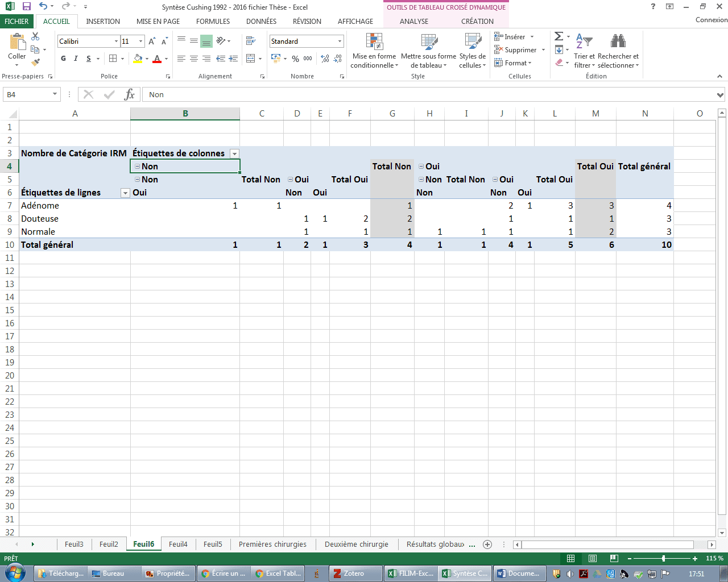Switch to page layout view in status bar
The width and height of the screenshot is (728, 582).
tap(592, 559)
